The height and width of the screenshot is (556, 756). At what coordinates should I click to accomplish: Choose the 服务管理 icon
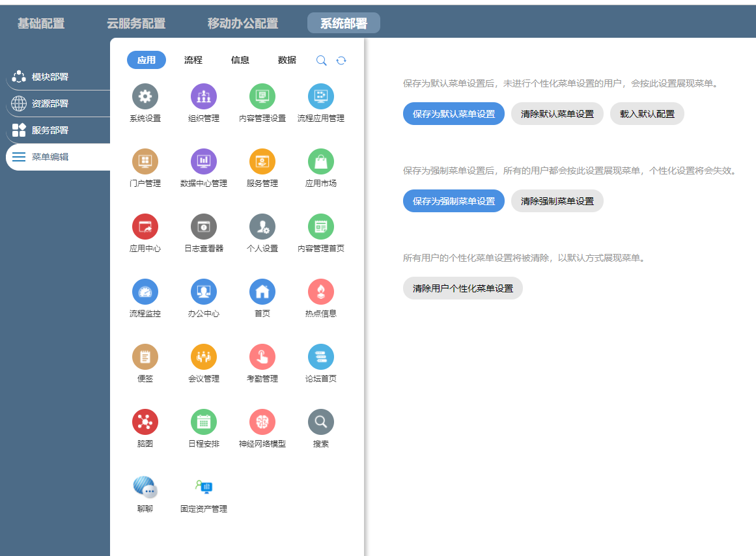pyautogui.click(x=262, y=161)
